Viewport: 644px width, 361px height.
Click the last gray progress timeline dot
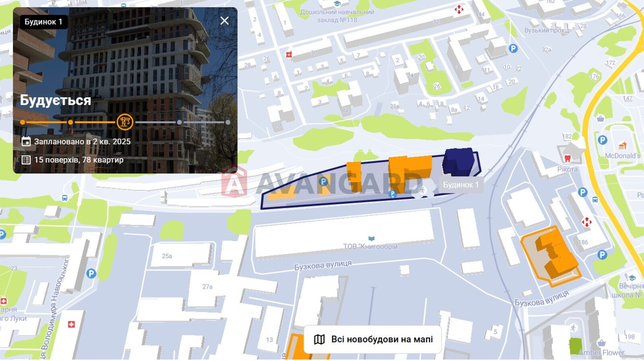pos(228,122)
